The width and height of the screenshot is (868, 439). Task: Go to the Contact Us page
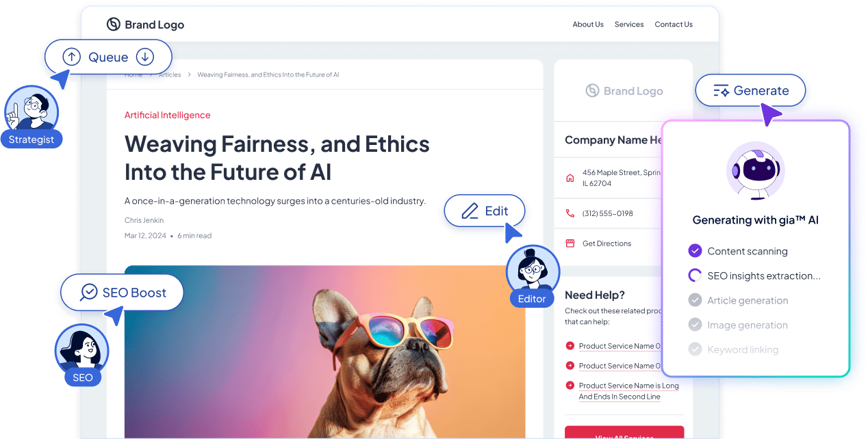point(674,25)
